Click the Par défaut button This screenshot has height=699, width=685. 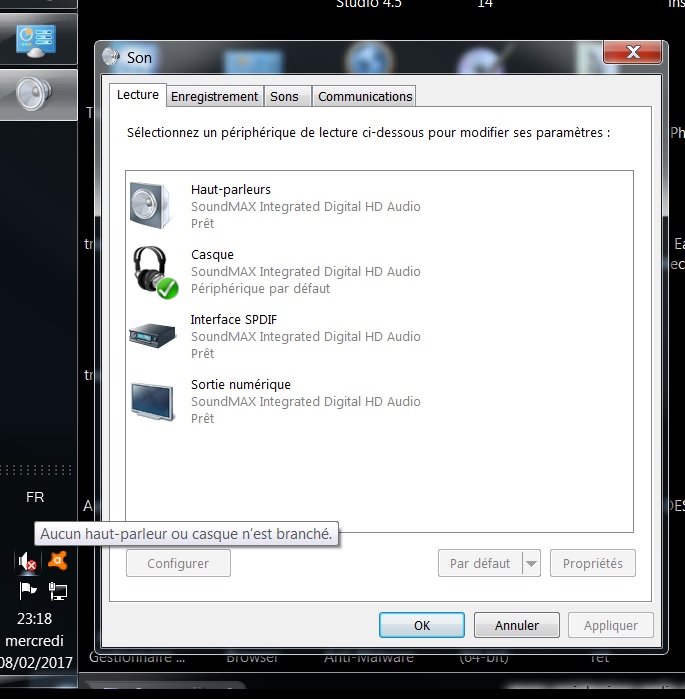[x=480, y=563]
